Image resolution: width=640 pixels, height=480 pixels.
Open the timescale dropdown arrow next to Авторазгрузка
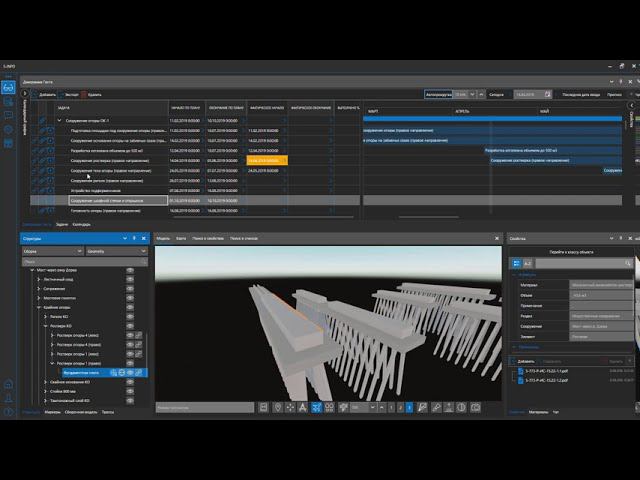pyautogui.click(x=472, y=94)
